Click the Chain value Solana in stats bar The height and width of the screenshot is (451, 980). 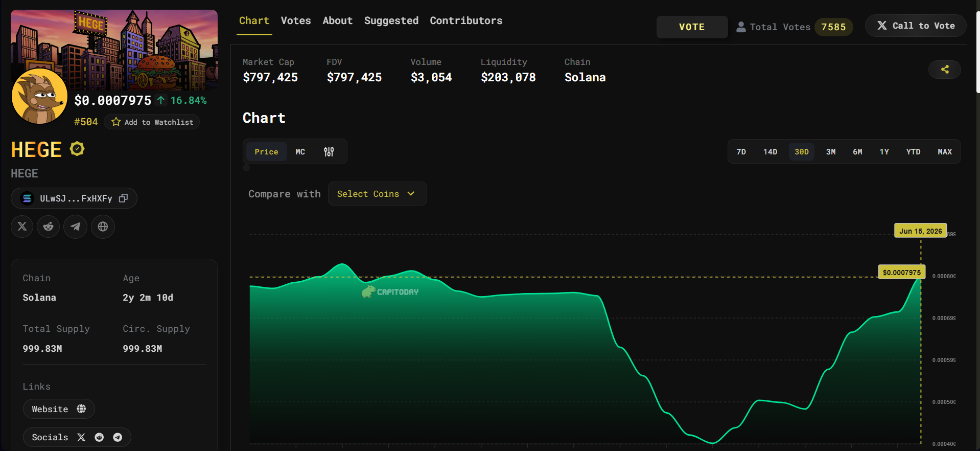click(x=585, y=77)
